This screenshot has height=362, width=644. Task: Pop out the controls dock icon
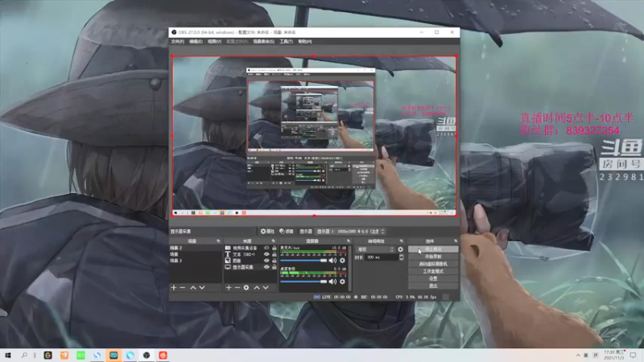[x=456, y=241]
